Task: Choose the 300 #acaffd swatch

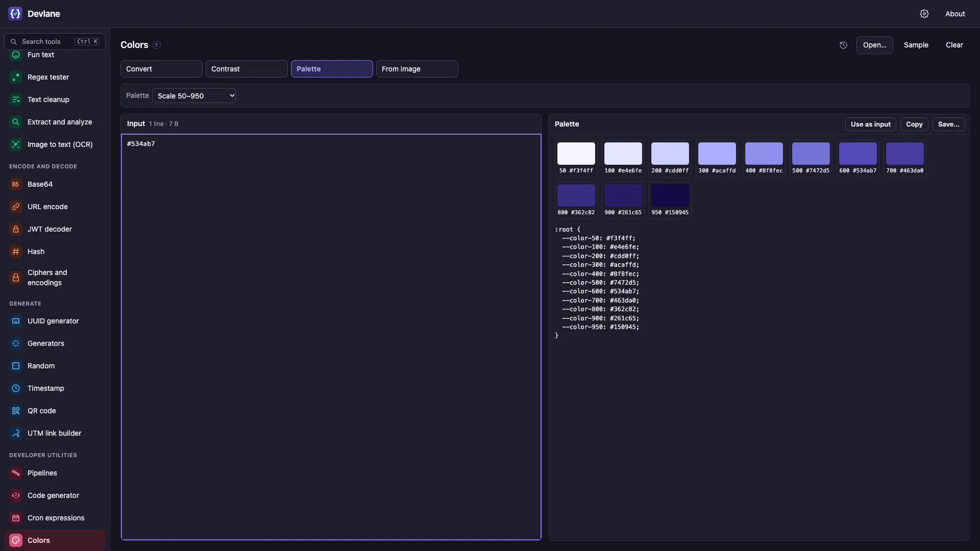Action: tap(717, 158)
